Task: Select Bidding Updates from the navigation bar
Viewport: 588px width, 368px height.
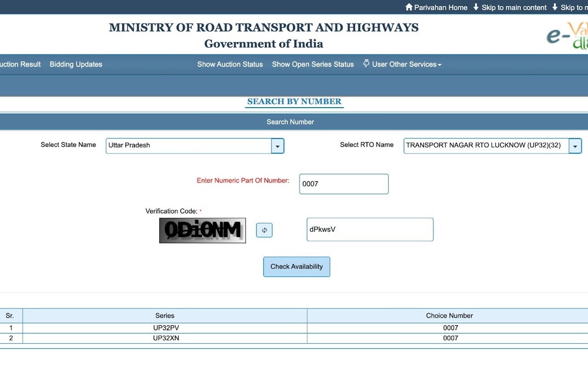Action: [x=75, y=64]
